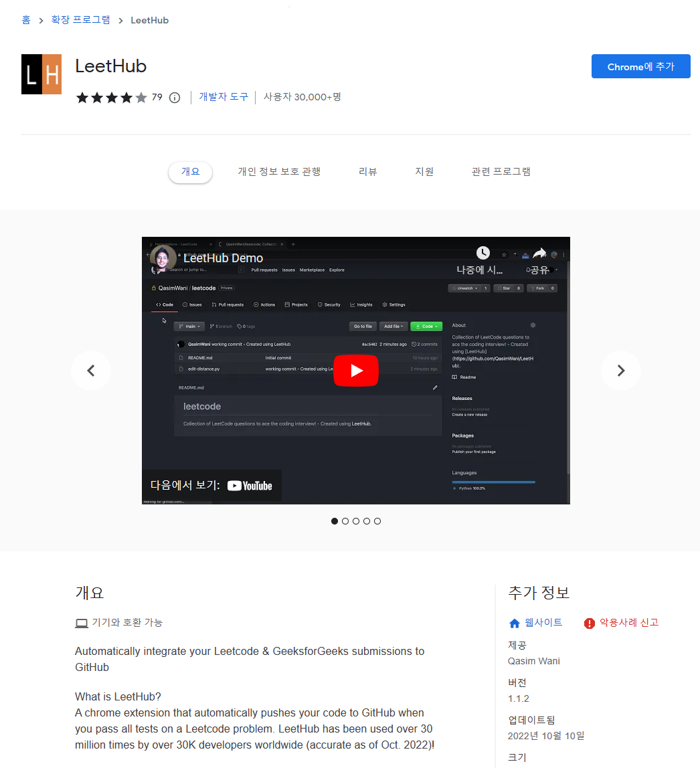This screenshot has height=768, width=700.
Task: Open the 개인 정보 보호 관행 tab
Action: [x=279, y=171]
